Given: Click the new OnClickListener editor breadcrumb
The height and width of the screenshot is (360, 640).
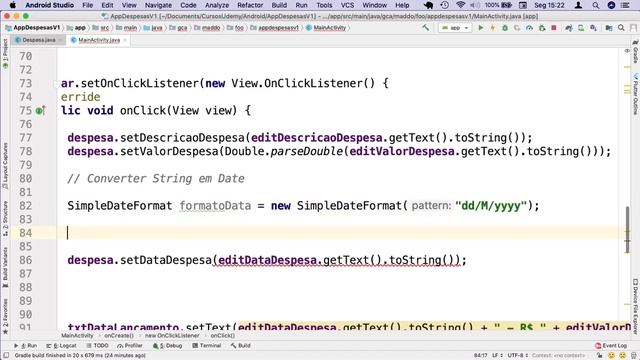Looking at the screenshot, I should pos(172,336).
